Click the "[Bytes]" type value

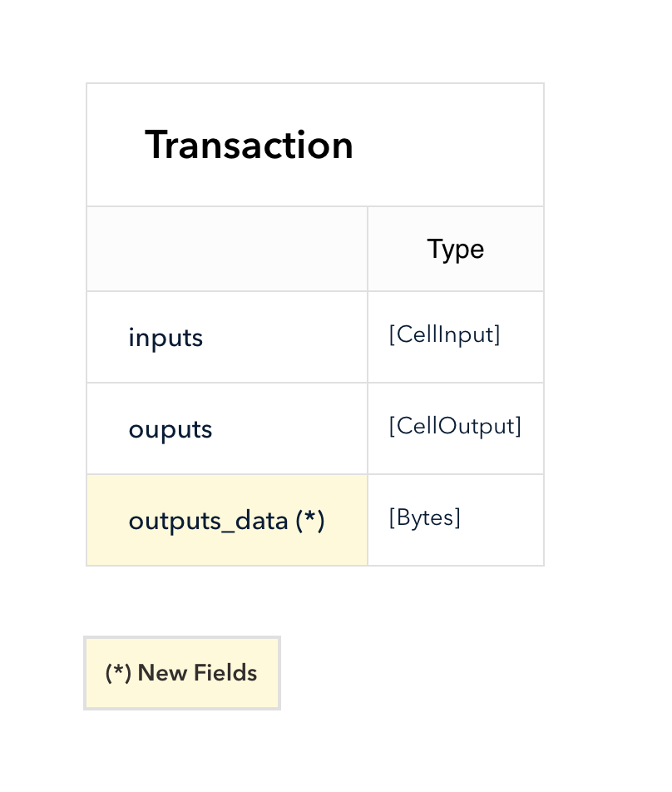coord(424,517)
